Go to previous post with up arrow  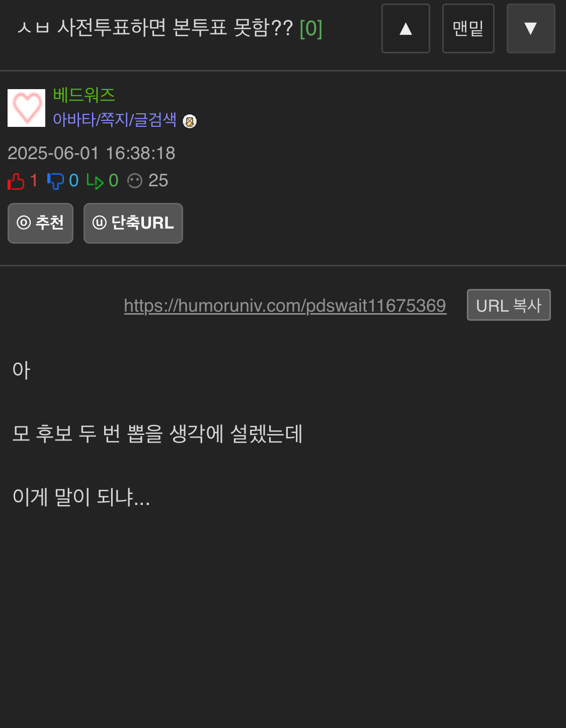click(406, 28)
